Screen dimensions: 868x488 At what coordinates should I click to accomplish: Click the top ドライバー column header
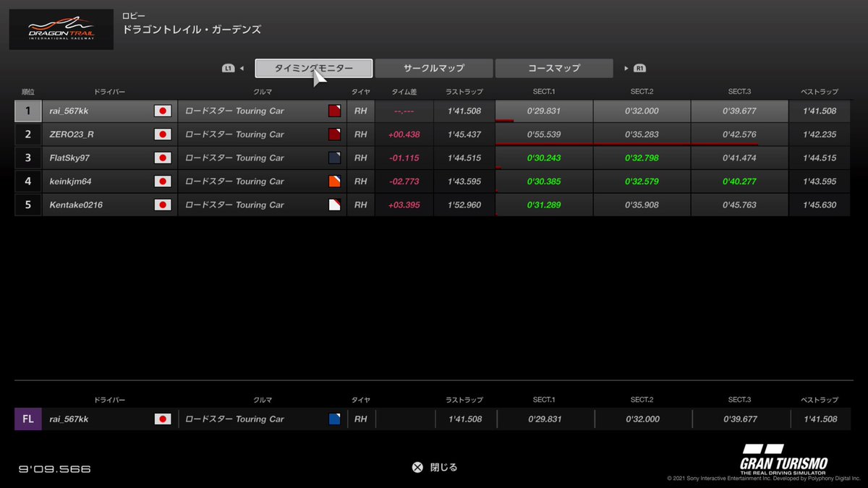[109, 92]
